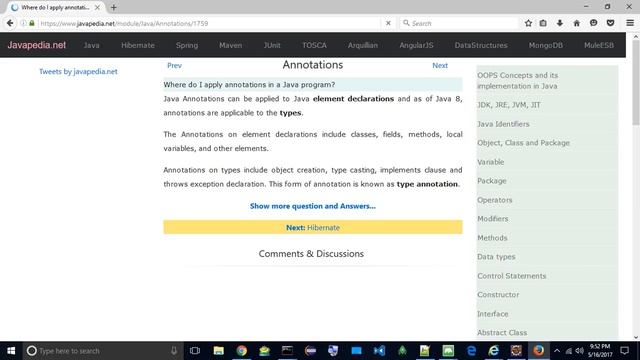Go to the Prev question link
Viewport: 640px width, 360px height.
pos(174,65)
